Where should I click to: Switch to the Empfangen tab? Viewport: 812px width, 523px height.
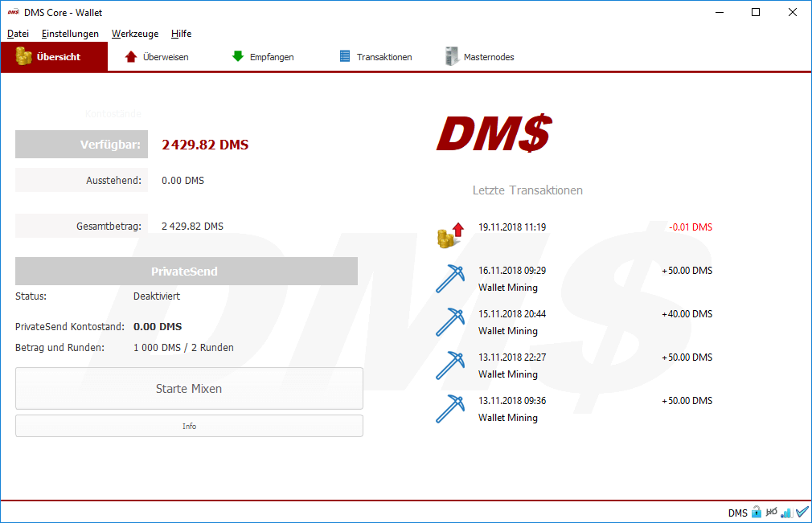(x=263, y=57)
